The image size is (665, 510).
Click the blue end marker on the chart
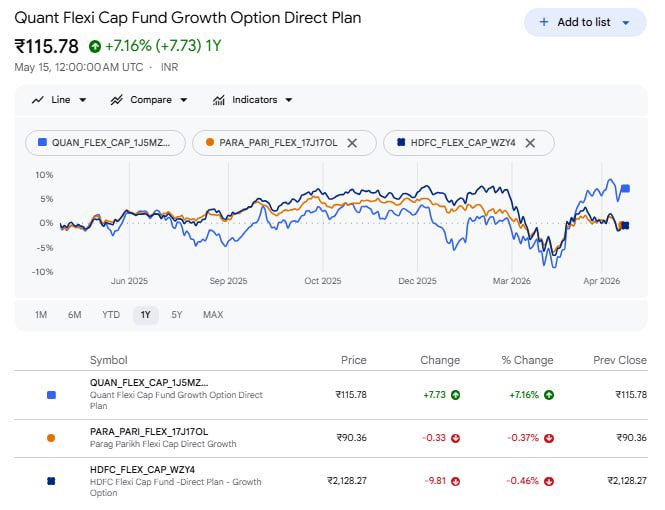626,189
